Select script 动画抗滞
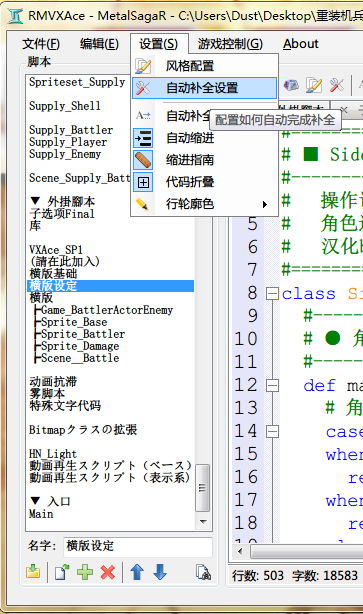This screenshot has width=363, height=614. (x=53, y=382)
